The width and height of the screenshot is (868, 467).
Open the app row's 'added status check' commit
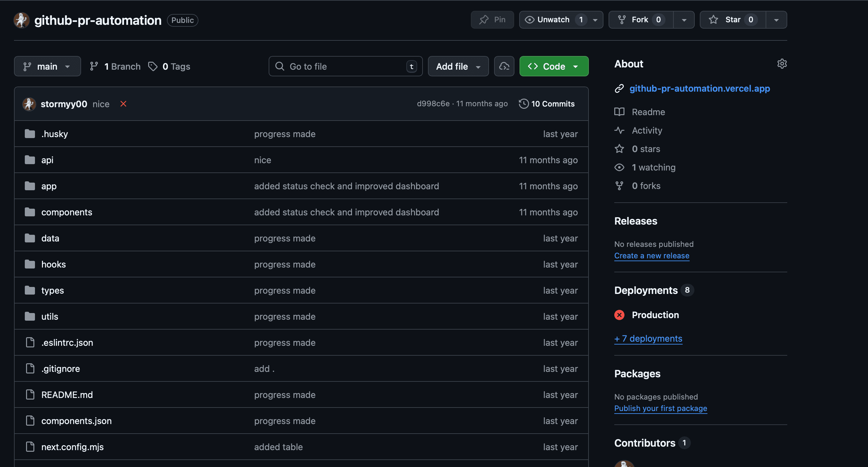pos(346,186)
